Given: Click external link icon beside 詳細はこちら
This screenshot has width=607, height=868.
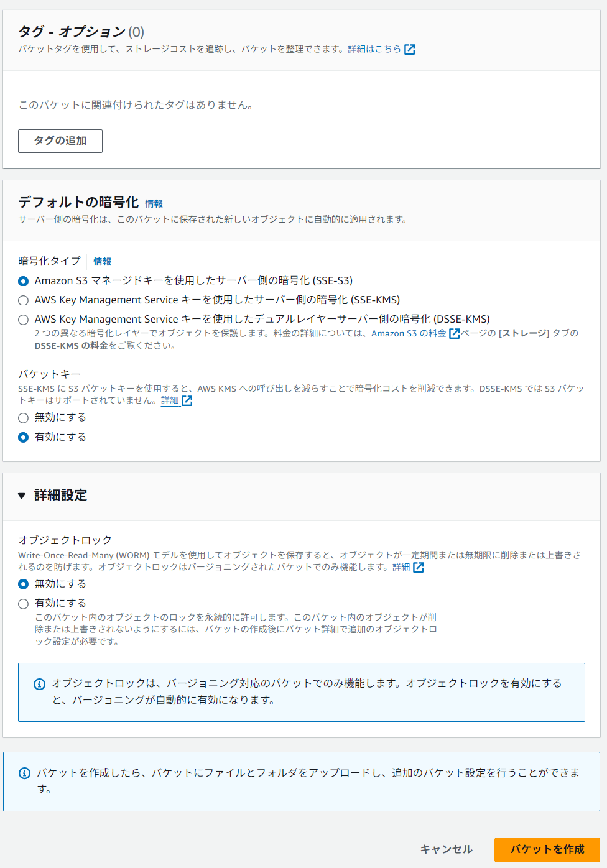Looking at the screenshot, I should [x=410, y=49].
